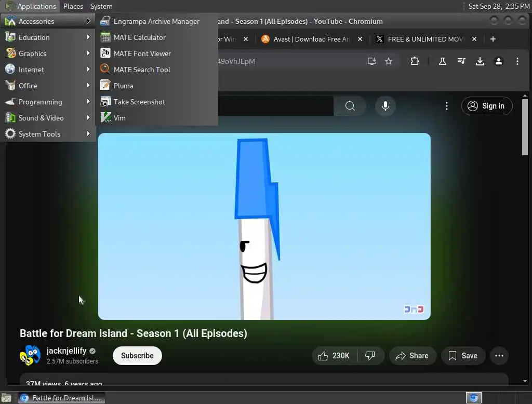Open jacknjellify channel name link

pyautogui.click(x=66, y=351)
